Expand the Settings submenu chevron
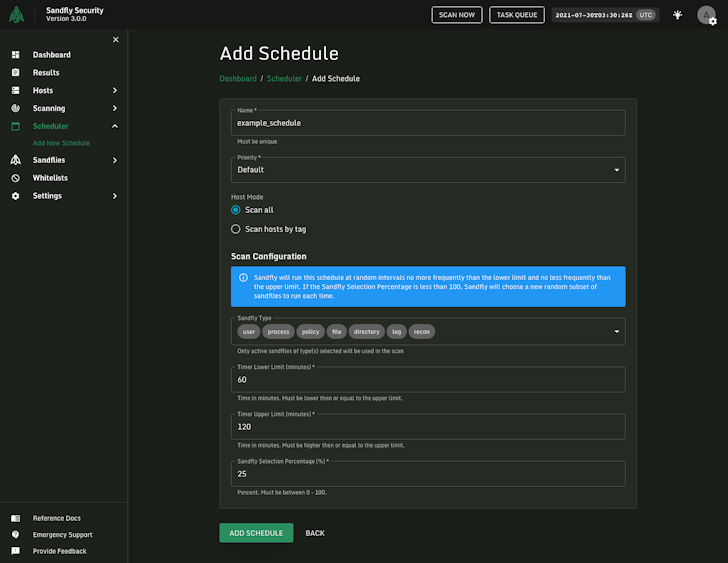728x563 pixels. (x=115, y=196)
